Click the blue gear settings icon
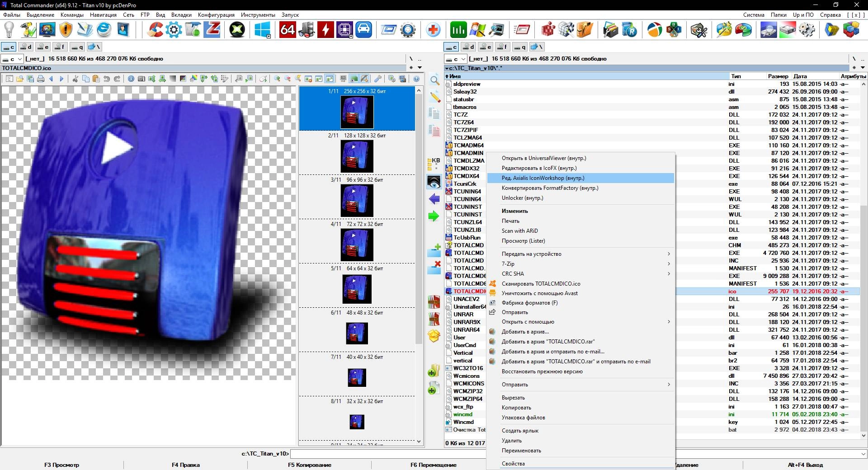The height and width of the screenshot is (470, 868). coord(174,30)
